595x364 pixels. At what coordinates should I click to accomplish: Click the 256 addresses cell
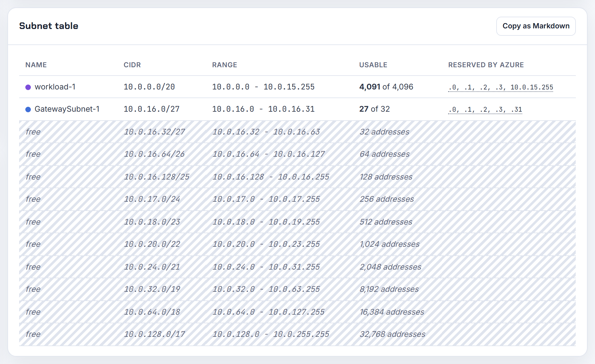point(387,199)
